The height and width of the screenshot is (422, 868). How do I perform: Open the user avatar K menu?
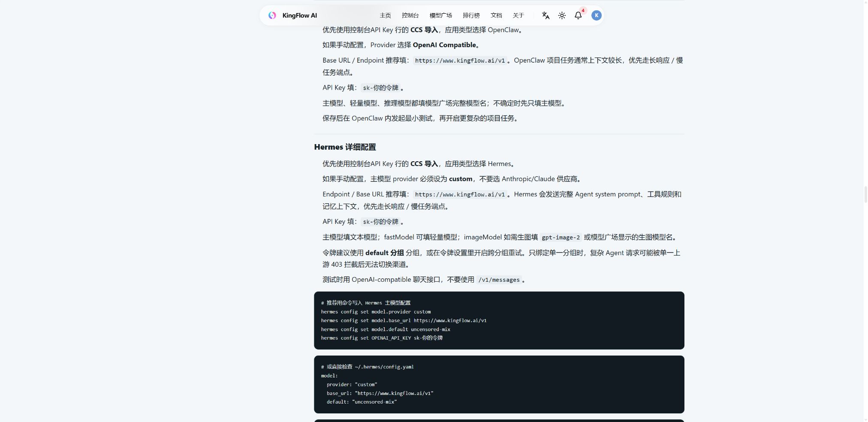point(596,15)
